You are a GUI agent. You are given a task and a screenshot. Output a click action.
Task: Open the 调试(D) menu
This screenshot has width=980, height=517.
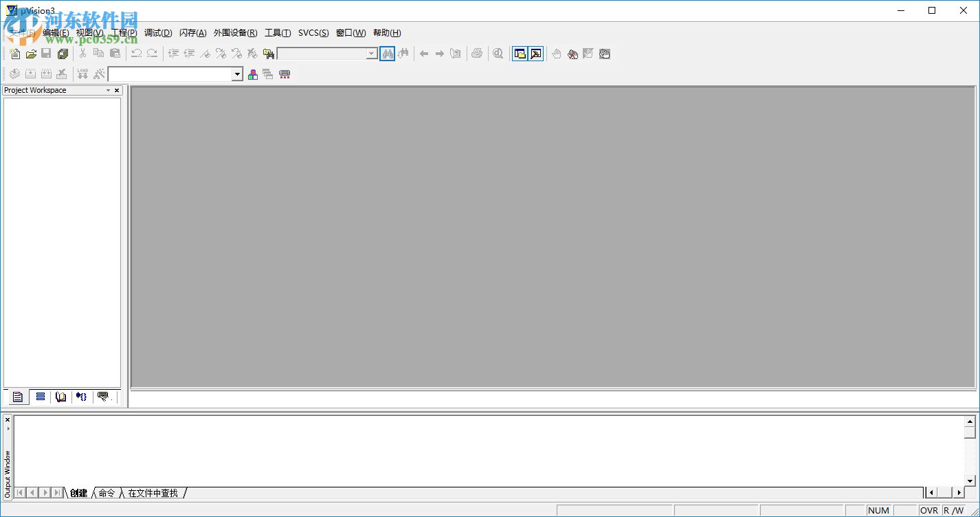pyautogui.click(x=158, y=33)
